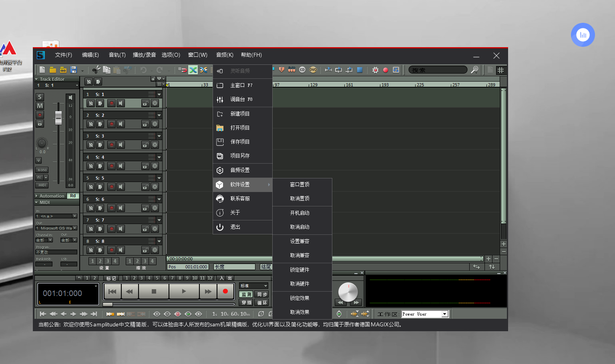Toggle grid view icon at toolbar right end

pyautogui.click(x=500, y=70)
